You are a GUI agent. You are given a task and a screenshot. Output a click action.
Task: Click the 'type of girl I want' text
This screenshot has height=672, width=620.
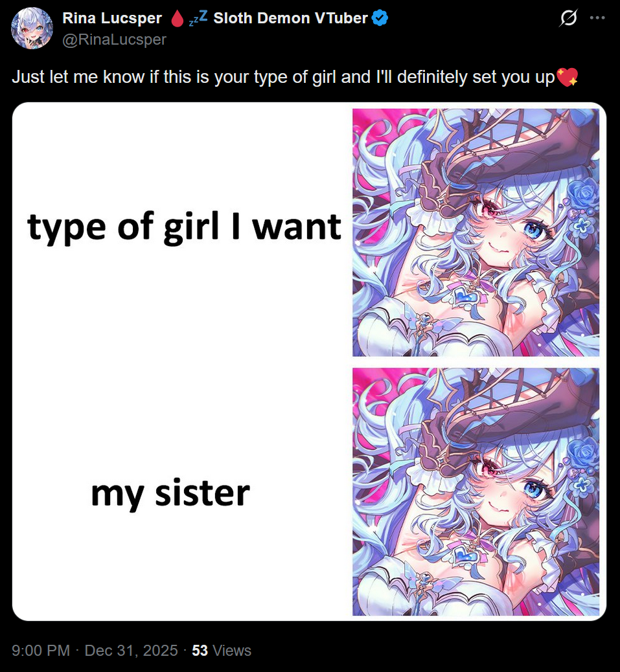click(184, 227)
